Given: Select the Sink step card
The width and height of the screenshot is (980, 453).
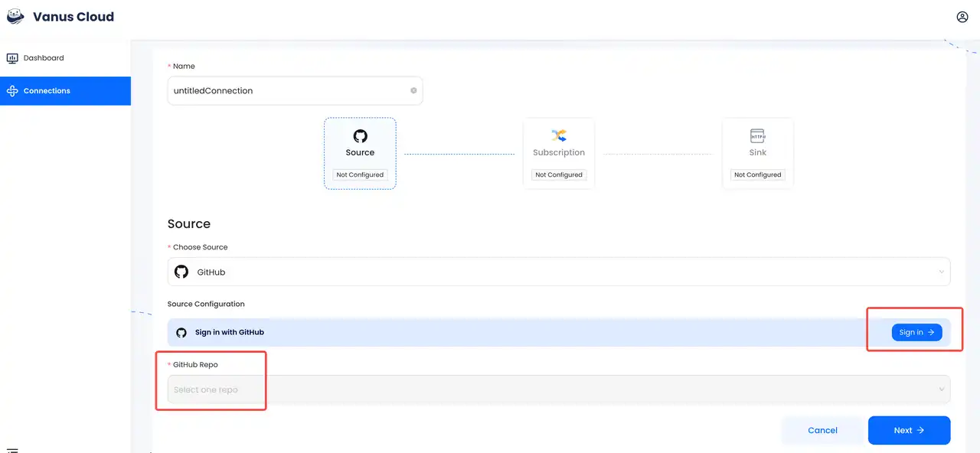Looking at the screenshot, I should pos(758,153).
